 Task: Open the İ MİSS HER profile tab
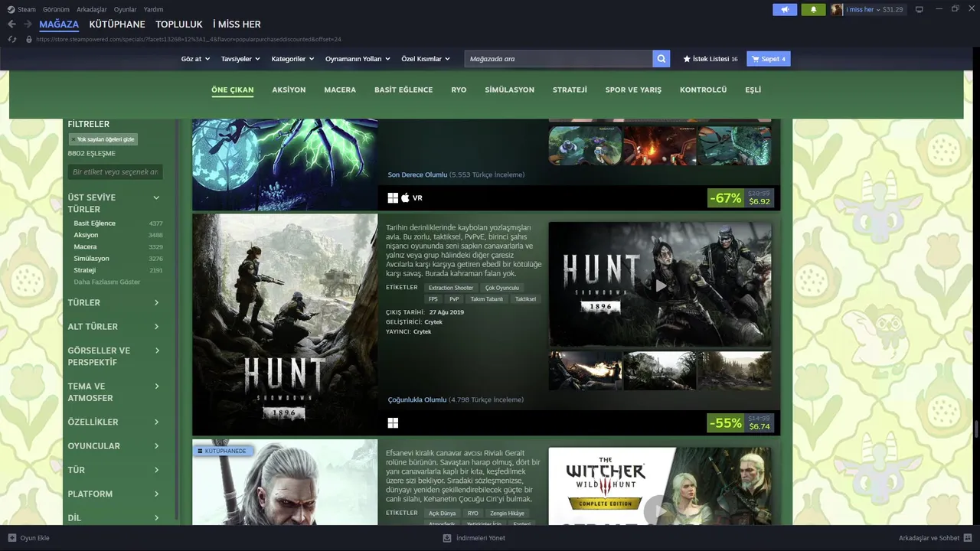tap(237, 24)
